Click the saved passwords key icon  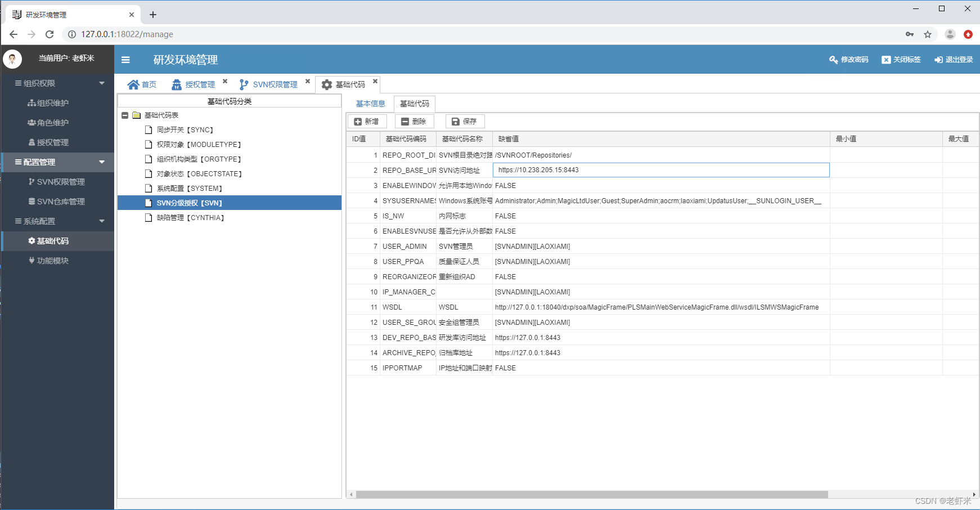910,34
